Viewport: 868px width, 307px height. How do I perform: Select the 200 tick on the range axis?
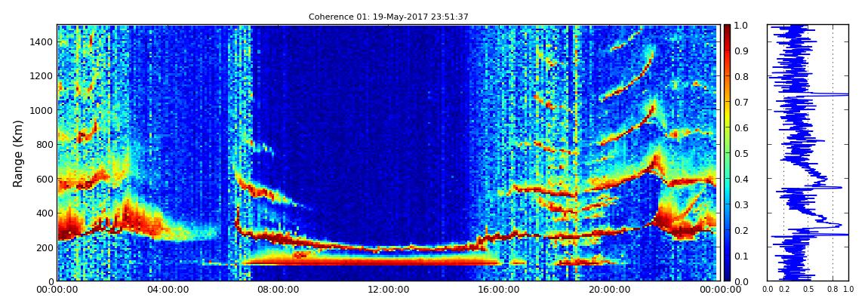[x=45, y=247]
